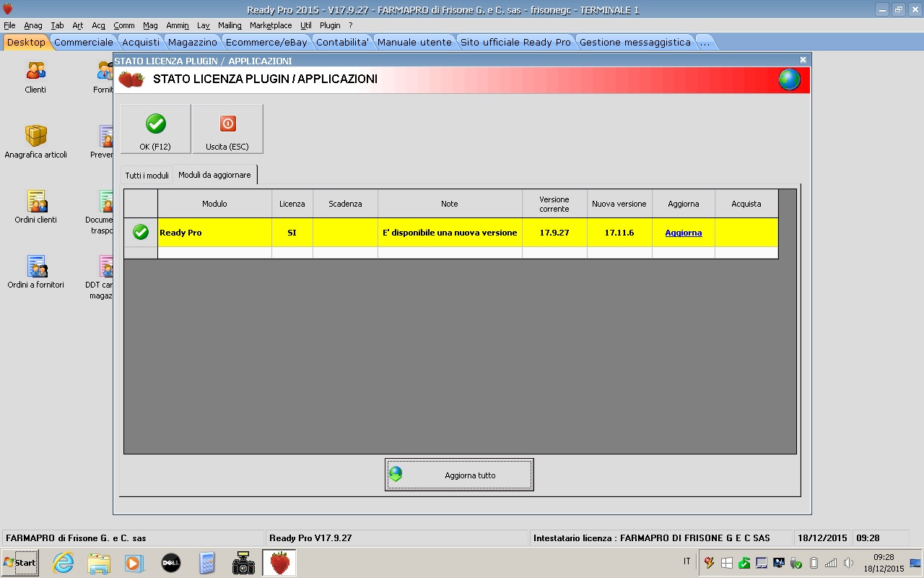Click the network signal bars tray icon
The width and height of the screenshot is (924, 578).
coord(831,563)
